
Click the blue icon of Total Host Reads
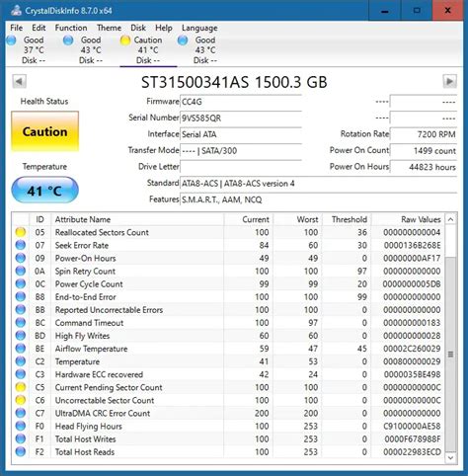[x=21, y=452]
